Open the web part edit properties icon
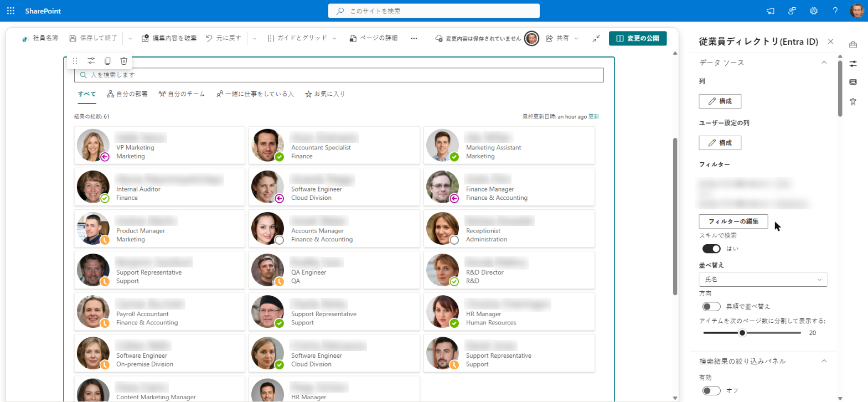Screen dimensions: 868x402 pos(91,61)
